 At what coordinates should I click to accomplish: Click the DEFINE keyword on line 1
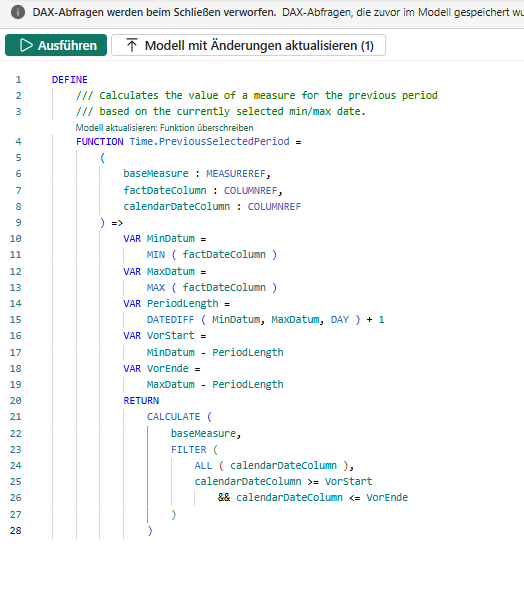click(x=70, y=80)
